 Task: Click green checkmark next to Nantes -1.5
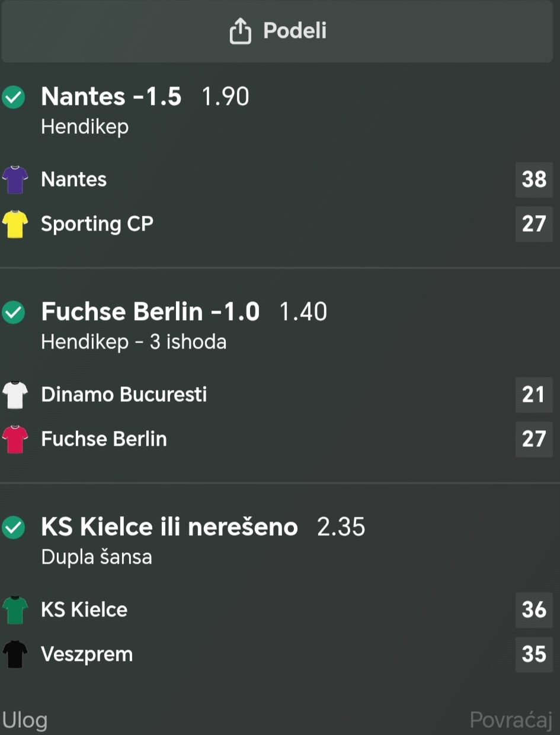pyautogui.click(x=14, y=97)
